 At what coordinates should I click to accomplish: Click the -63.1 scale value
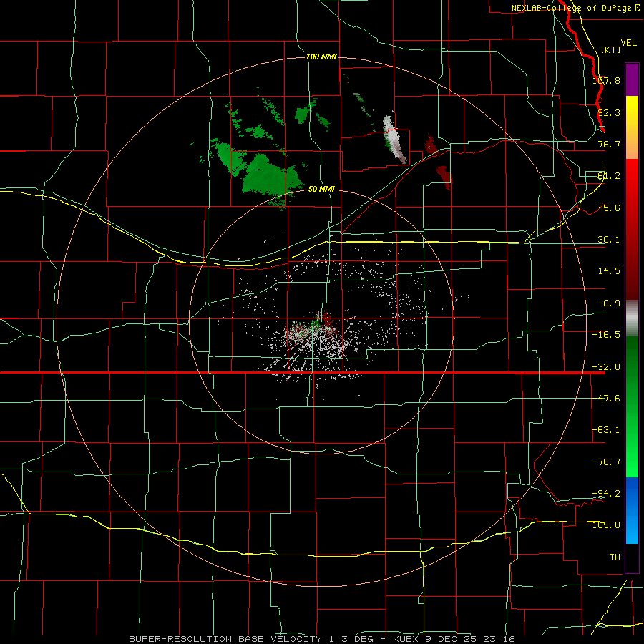coord(607,430)
